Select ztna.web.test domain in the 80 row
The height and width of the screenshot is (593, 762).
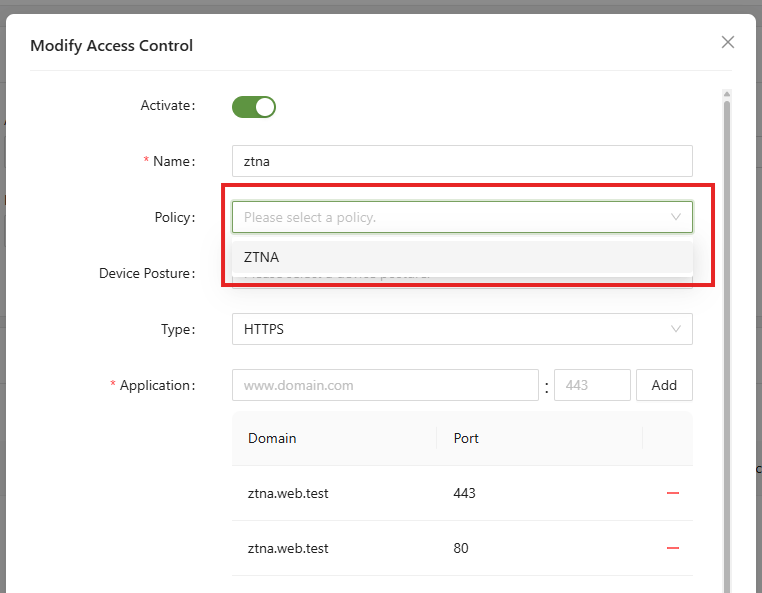(288, 548)
